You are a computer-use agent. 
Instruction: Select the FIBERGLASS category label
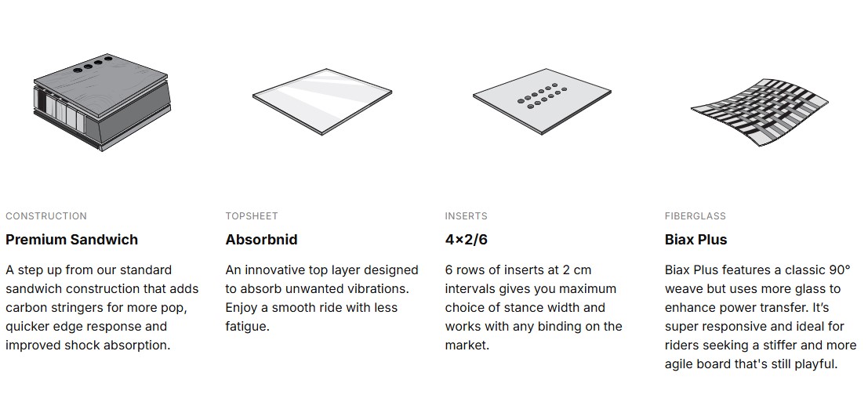tap(695, 216)
